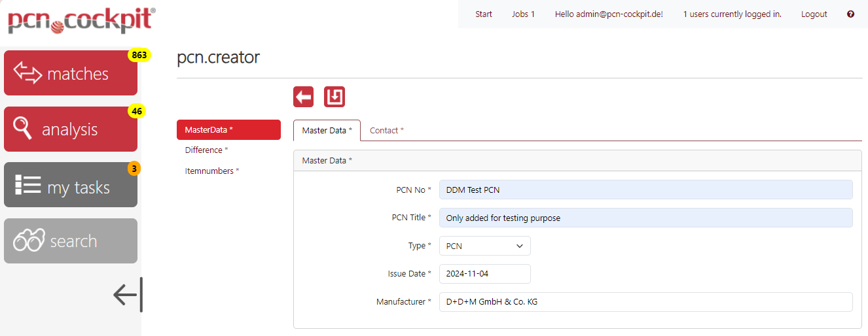The width and height of the screenshot is (868, 336).
Task: Click the Issue Date field
Action: coord(484,274)
